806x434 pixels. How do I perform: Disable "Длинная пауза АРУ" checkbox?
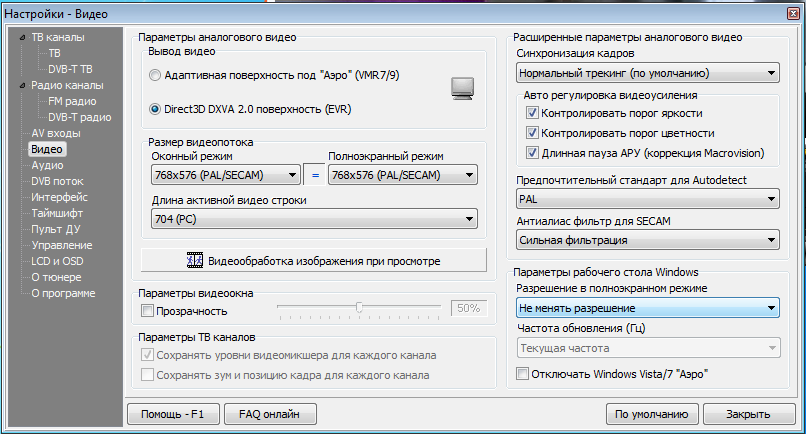532,152
